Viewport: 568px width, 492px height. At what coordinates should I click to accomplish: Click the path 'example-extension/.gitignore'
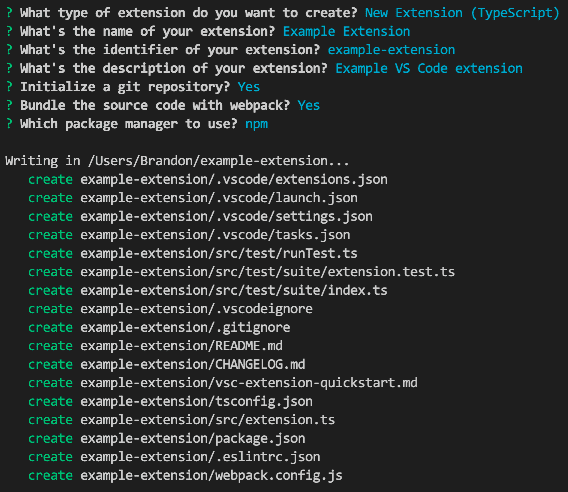pos(185,328)
